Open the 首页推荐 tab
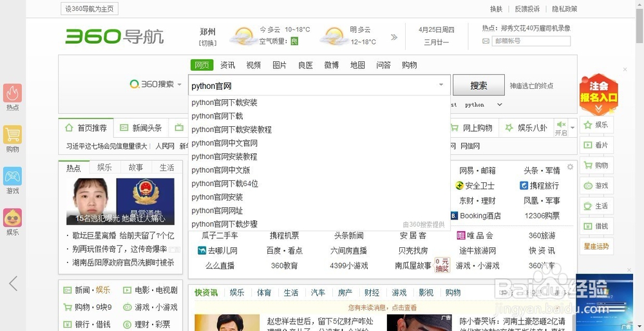 click(x=86, y=128)
